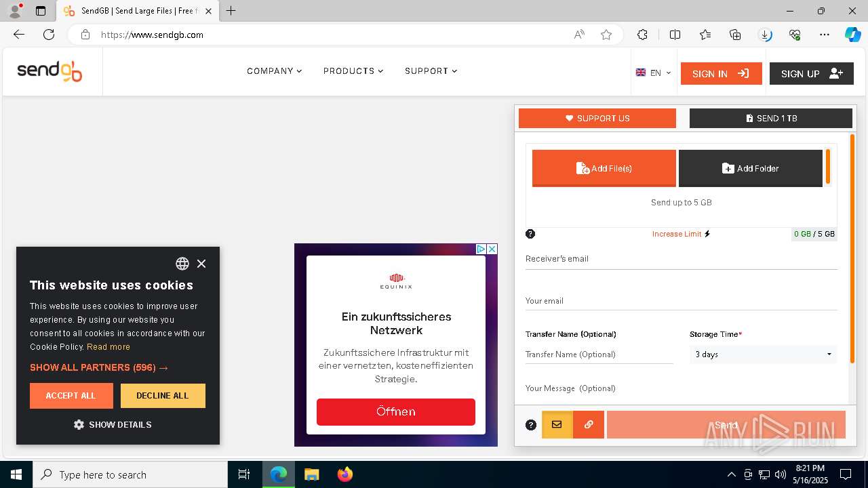Open the notification center icon
The image size is (868, 488).
[846, 474]
